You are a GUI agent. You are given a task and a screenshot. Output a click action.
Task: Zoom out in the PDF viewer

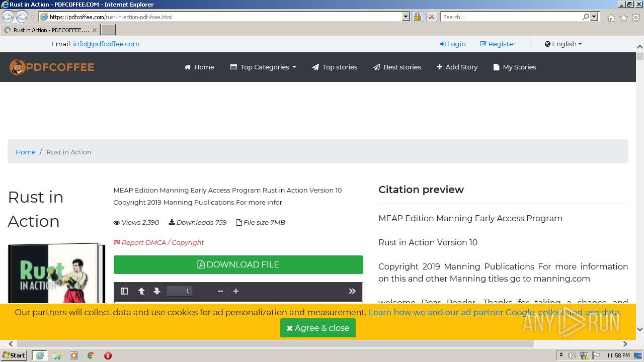pos(220,291)
